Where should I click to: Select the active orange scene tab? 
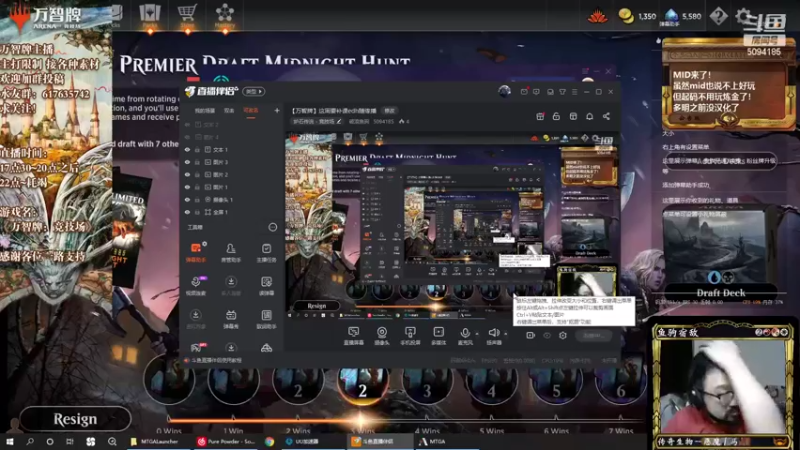pyautogui.click(x=251, y=111)
